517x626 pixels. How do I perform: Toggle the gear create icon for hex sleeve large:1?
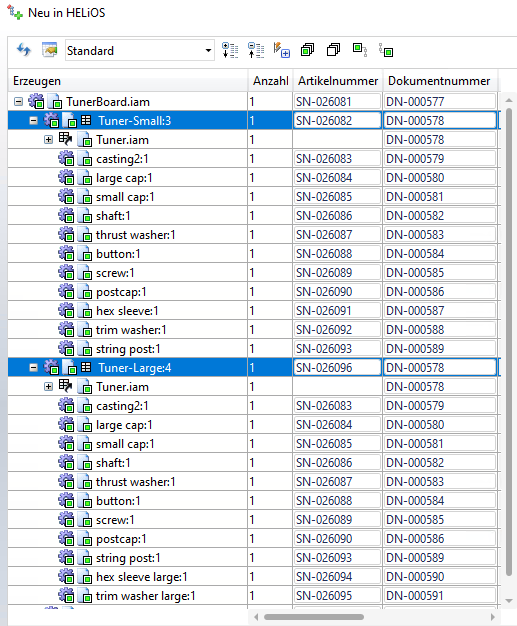(x=66, y=576)
